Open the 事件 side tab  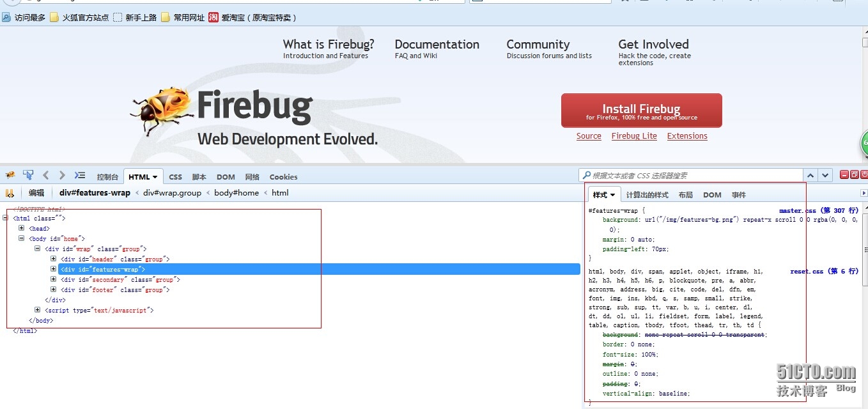point(739,195)
